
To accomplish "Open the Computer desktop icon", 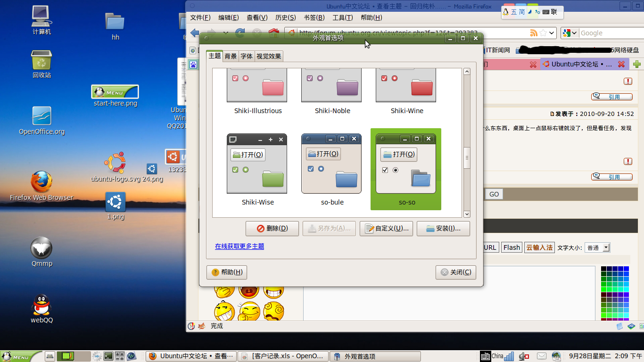I will [41, 20].
